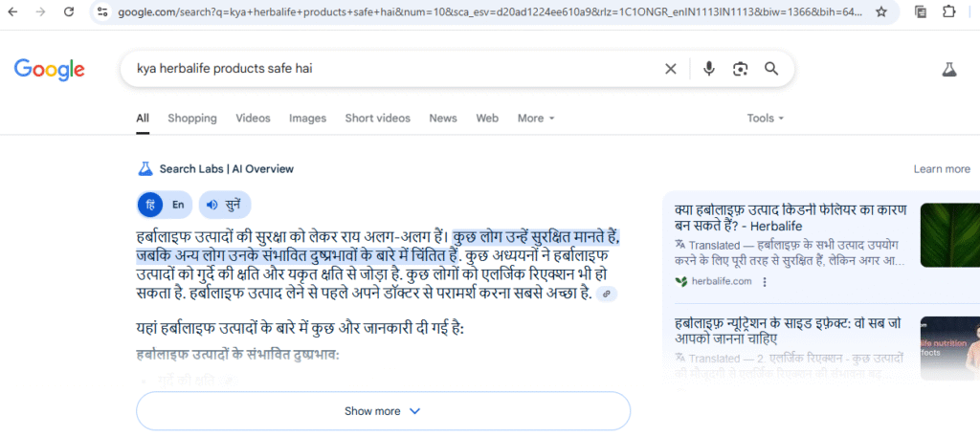Switch to the Videos tab
This screenshot has height=436, width=980.
point(253,118)
